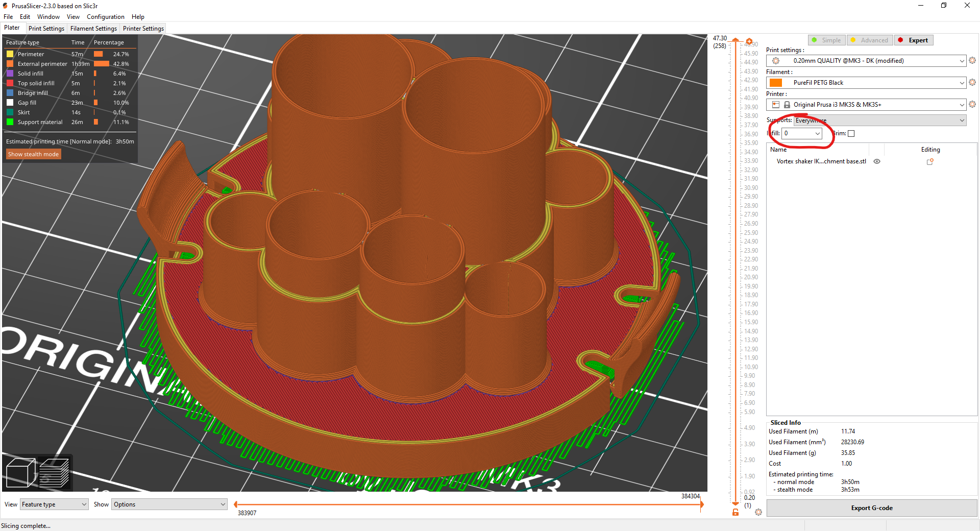Image resolution: width=980 pixels, height=531 pixels.
Task: Switch to Printer Settings tab
Action: point(143,29)
